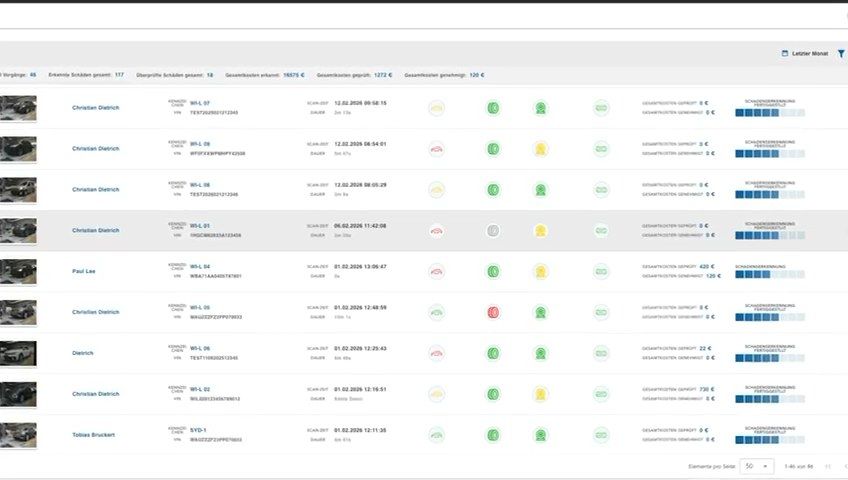Screen dimensions: 848x480
Task: Open the Dietrich link in WI-L 06 row
Action: (83, 353)
